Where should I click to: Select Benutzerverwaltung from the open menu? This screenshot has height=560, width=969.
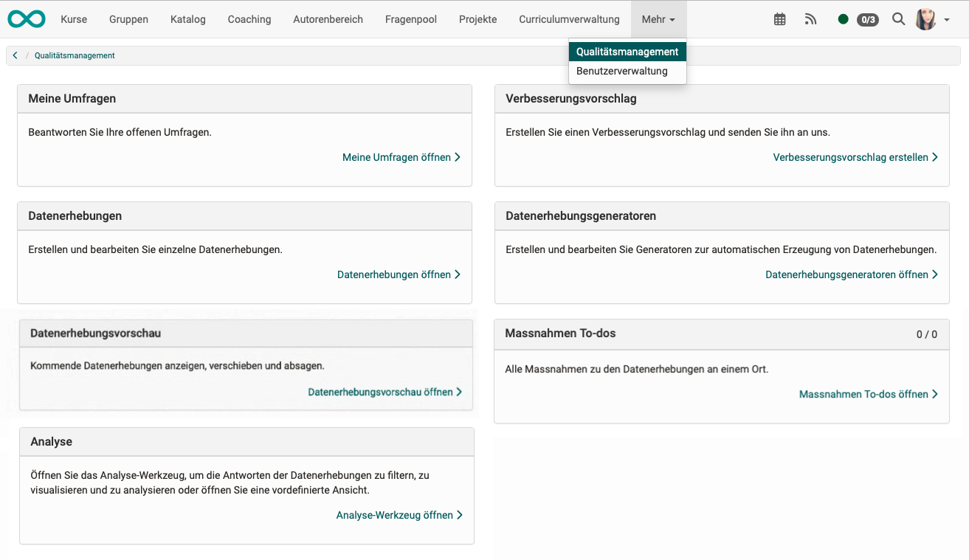(623, 71)
